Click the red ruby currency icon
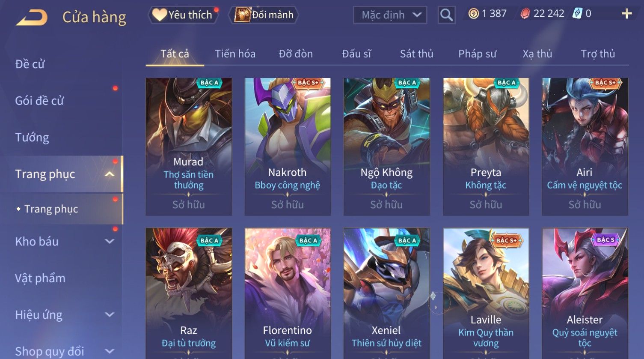 (525, 14)
